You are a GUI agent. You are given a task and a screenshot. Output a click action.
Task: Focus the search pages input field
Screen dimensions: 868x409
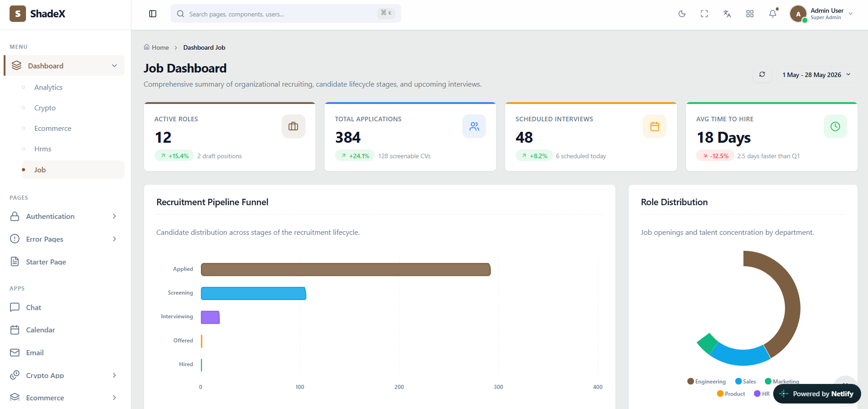[286, 14]
